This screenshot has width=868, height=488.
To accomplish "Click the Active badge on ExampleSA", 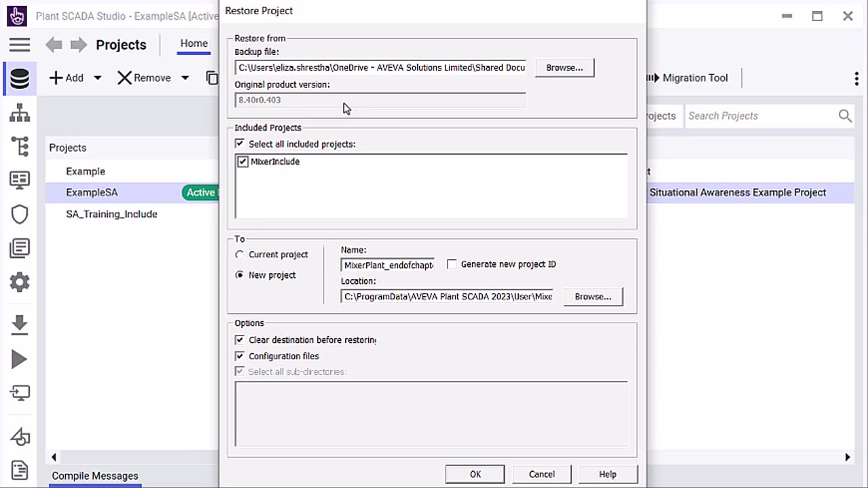I will pyautogui.click(x=201, y=192).
